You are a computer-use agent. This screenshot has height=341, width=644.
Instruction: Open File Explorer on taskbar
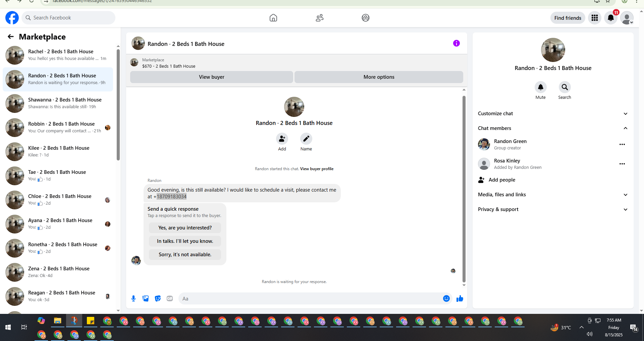[x=58, y=321]
